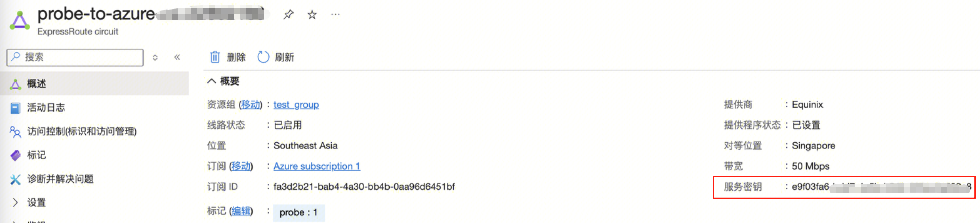Click the diagnose and solve problems icon
This screenshot has height=223, width=980.
coord(15,179)
